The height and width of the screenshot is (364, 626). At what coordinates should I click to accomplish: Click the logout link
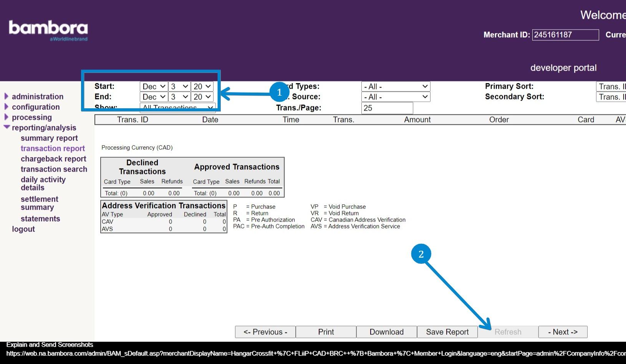23,229
